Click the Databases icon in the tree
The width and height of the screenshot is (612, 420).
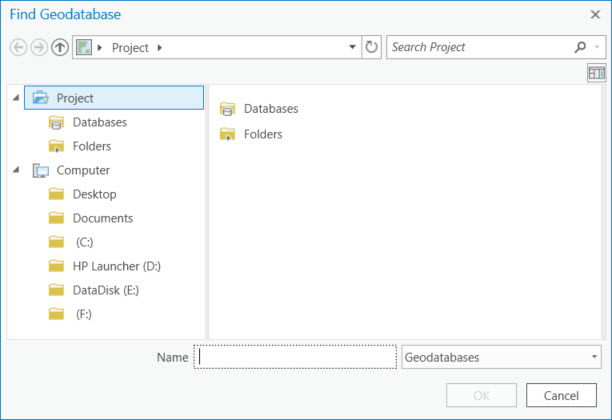tap(56, 122)
